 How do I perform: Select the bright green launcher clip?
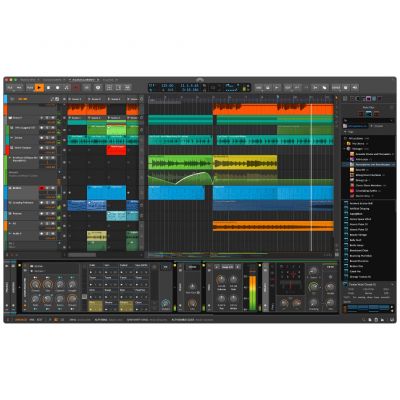click(x=116, y=130)
